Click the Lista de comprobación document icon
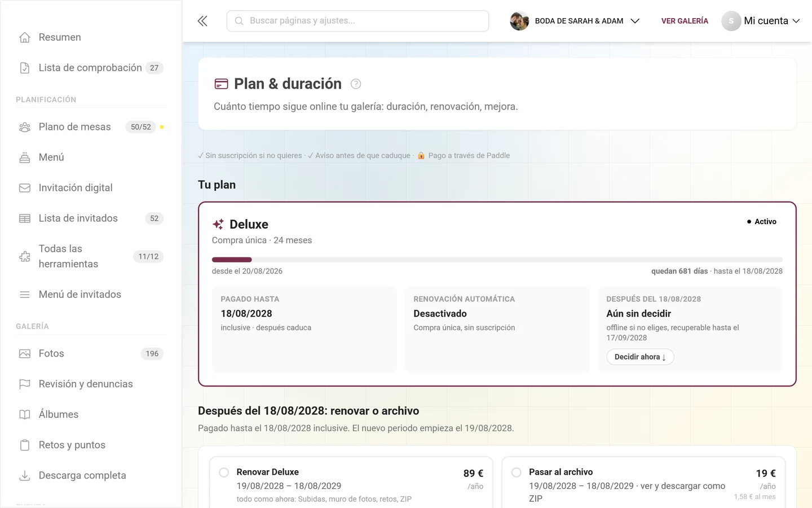Viewport: 812px width, 508px height. tap(25, 68)
